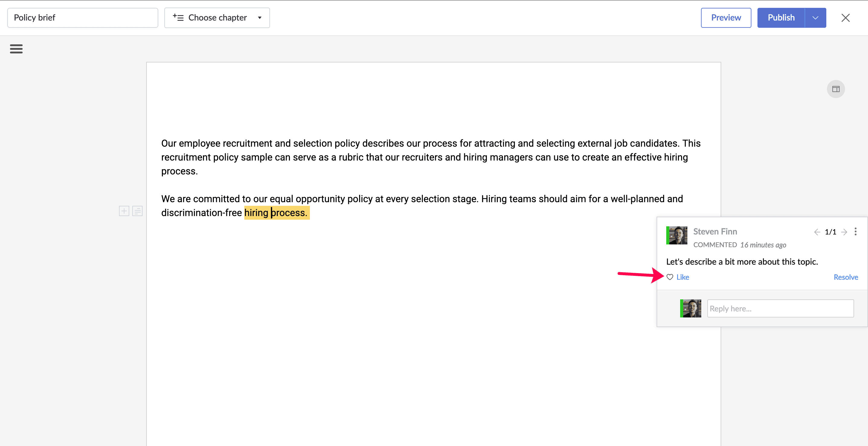Resolve Steven Finn's comment
The image size is (868, 446).
point(845,277)
